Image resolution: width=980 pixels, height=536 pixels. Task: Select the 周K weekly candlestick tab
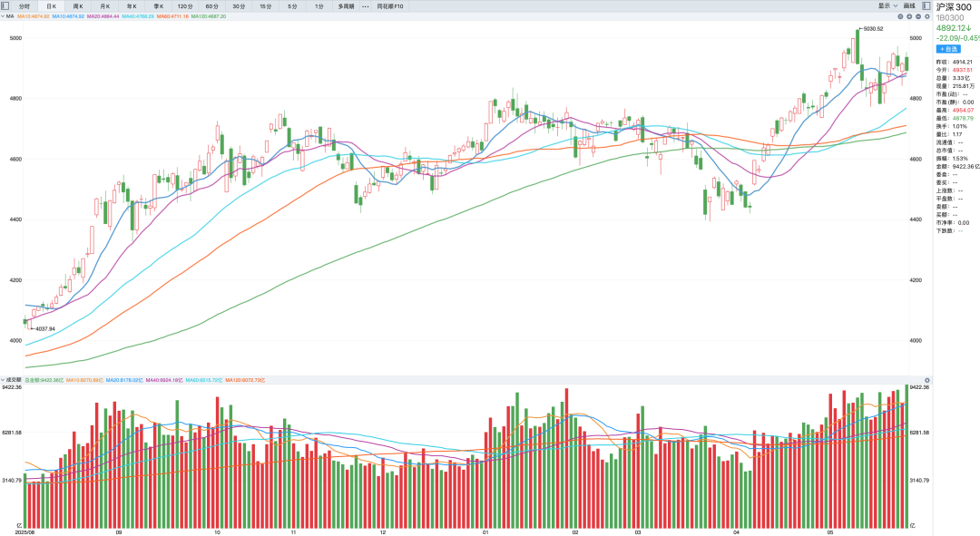click(78, 6)
